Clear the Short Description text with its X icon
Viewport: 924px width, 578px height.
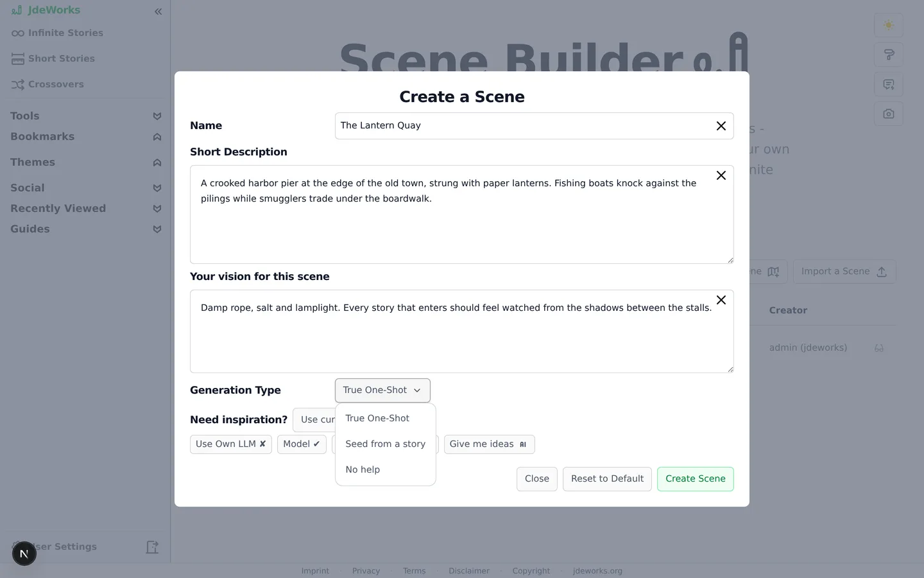[x=721, y=175]
